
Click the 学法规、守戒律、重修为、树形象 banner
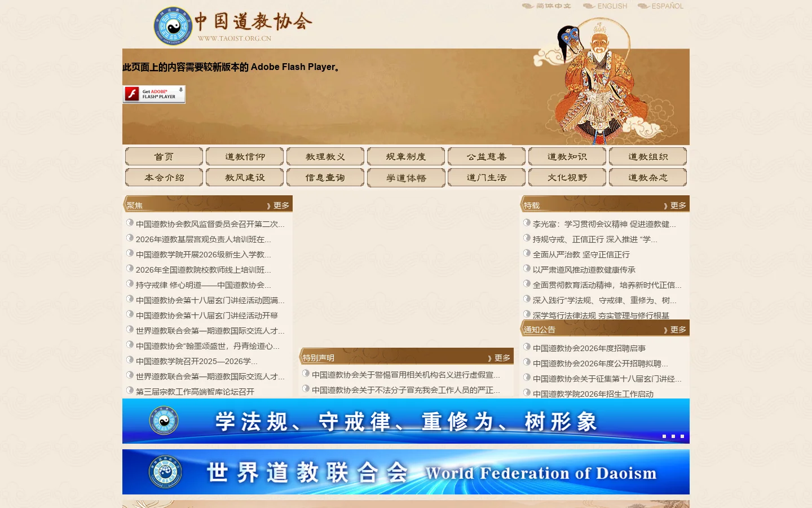coord(406,421)
